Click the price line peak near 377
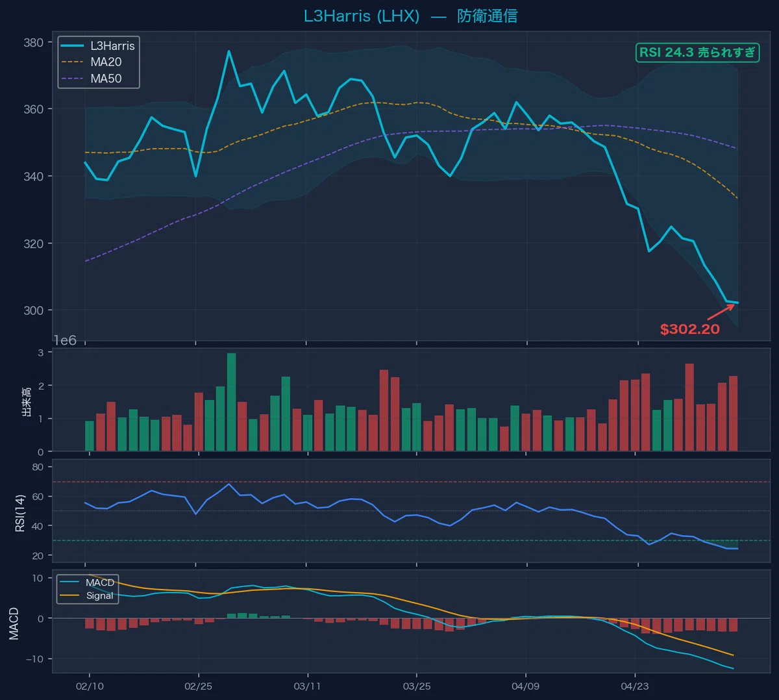This screenshot has height=700, width=779. (x=229, y=51)
